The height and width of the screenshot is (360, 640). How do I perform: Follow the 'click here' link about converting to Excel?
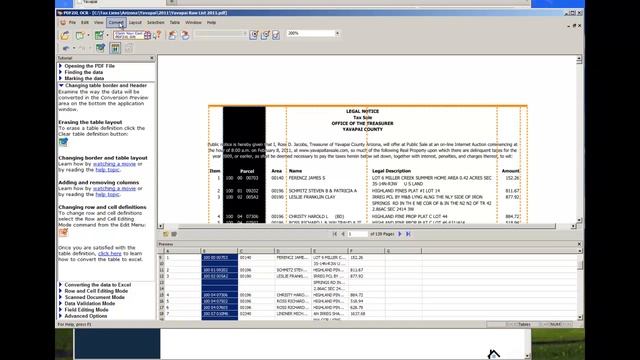pyautogui.click(x=110, y=253)
